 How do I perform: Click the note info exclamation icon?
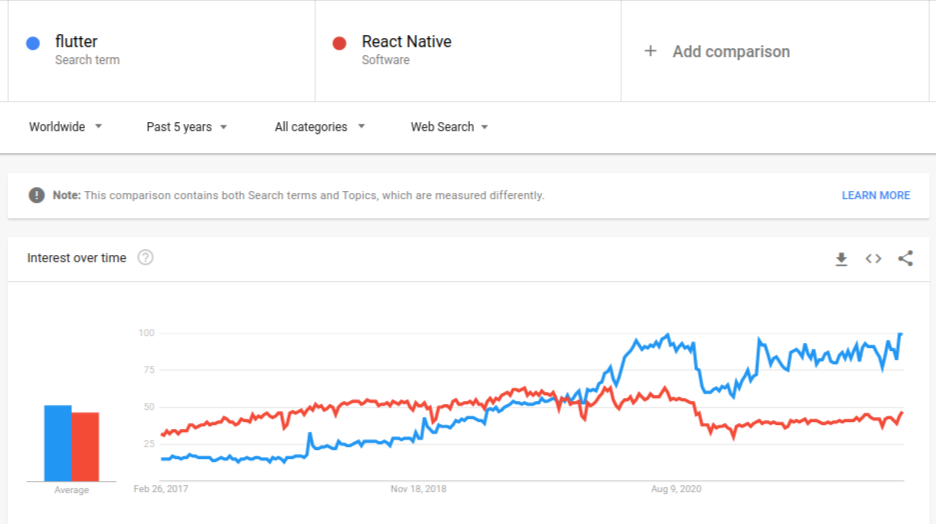(36, 195)
